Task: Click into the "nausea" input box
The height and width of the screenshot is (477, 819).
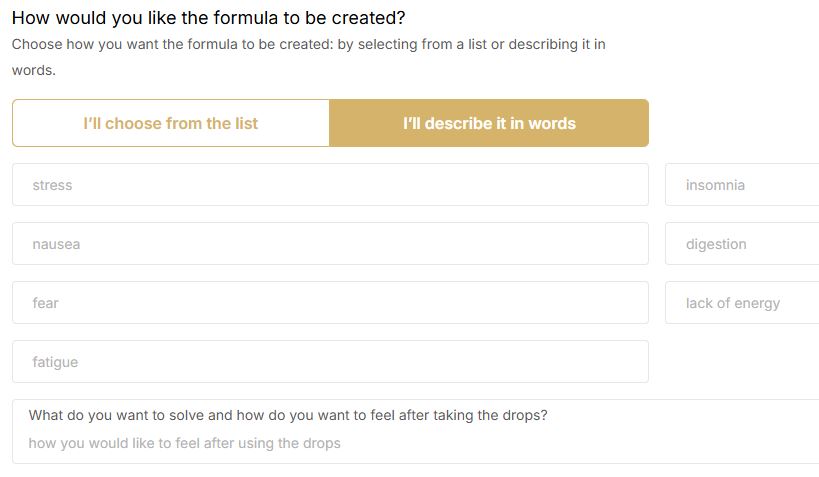Action: pyautogui.click(x=330, y=244)
